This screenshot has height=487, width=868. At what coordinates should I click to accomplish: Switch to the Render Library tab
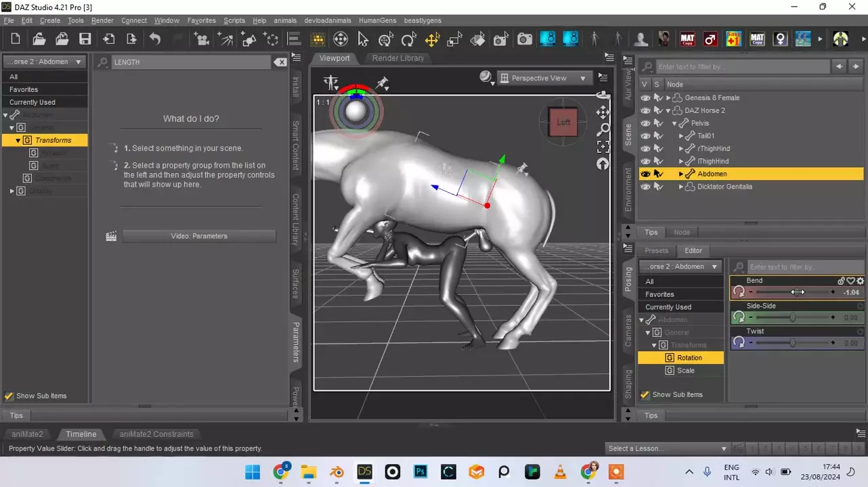click(x=398, y=58)
